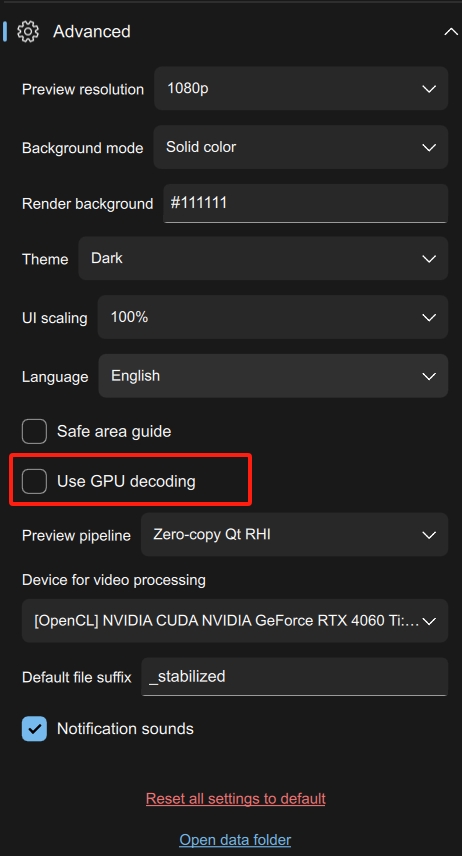The width and height of the screenshot is (462, 856).
Task: Click the Advanced section header title
Action: 92,32
